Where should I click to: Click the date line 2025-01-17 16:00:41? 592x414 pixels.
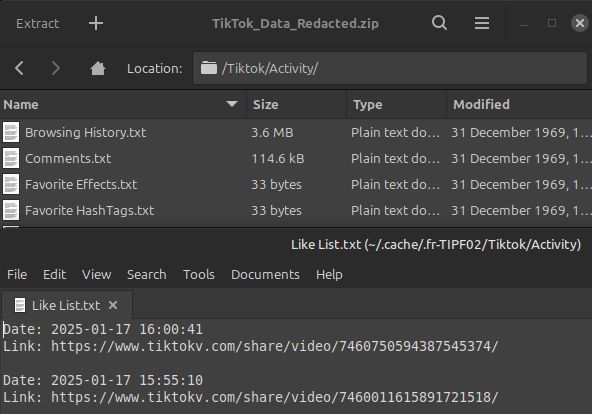pos(103,329)
